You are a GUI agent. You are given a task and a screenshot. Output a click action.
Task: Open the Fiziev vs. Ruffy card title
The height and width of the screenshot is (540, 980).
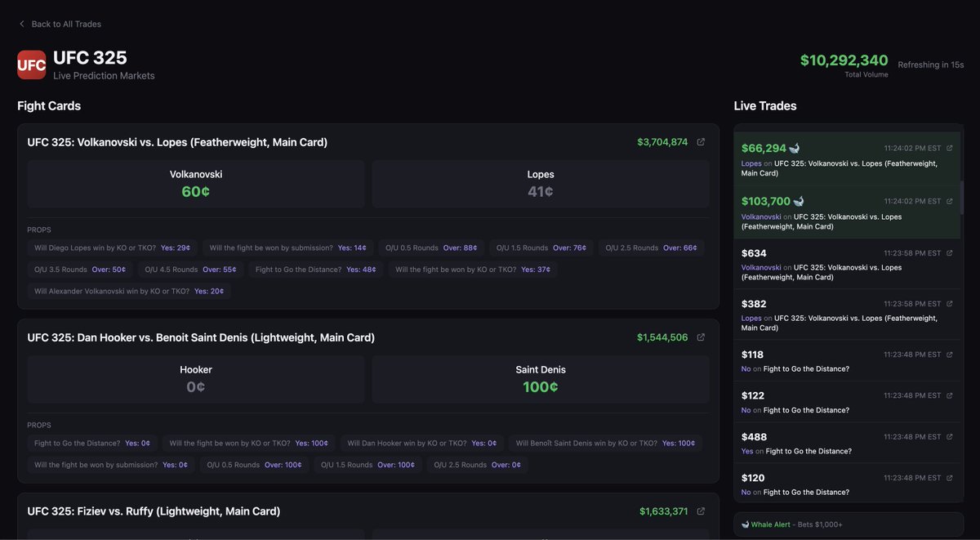(x=154, y=511)
